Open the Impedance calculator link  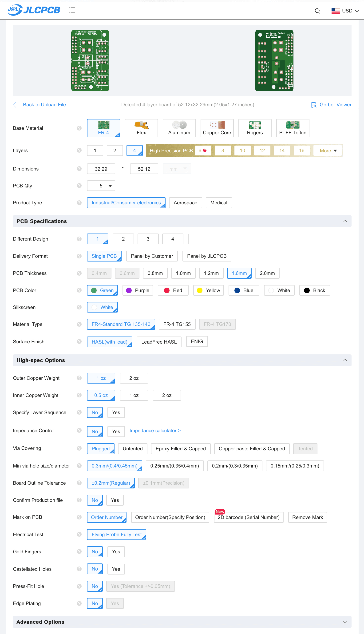155,431
